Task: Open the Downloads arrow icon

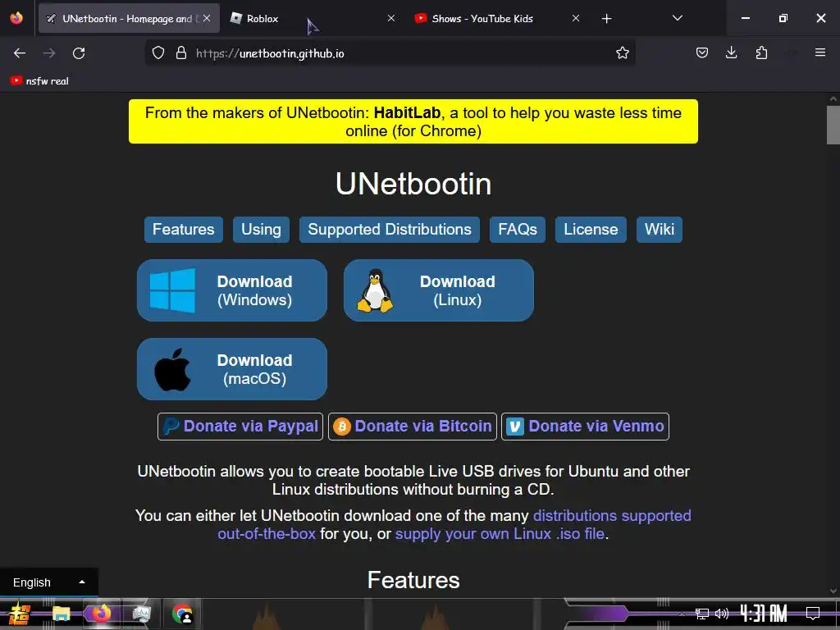Action: pos(731,52)
